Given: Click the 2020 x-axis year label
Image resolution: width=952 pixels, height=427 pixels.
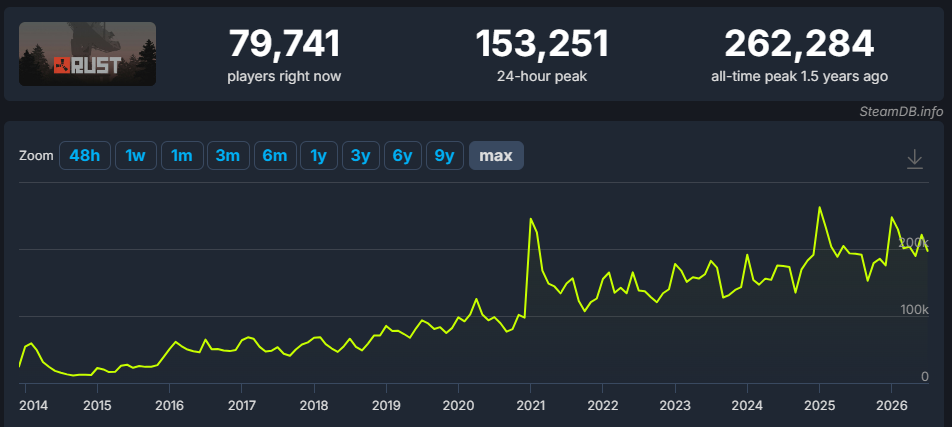Looking at the screenshot, I should [458, 405].
